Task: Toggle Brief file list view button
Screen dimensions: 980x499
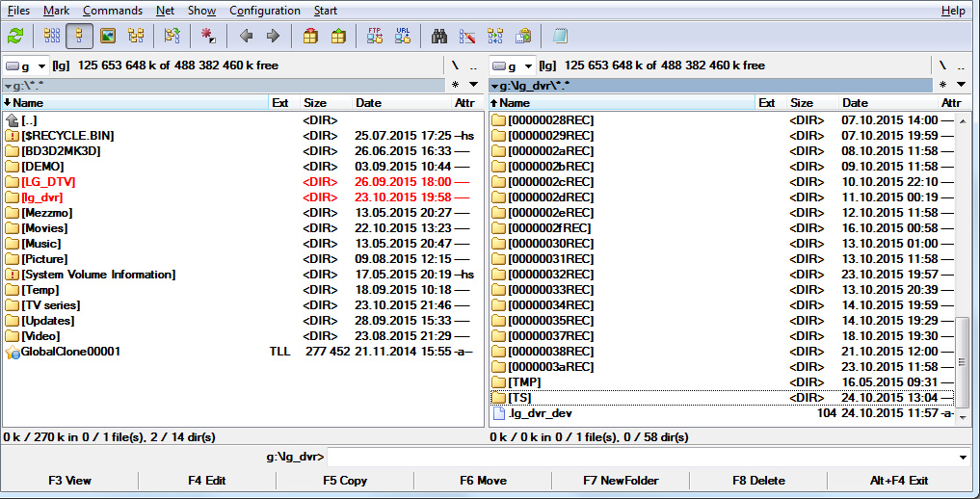Action: [53, 37]
